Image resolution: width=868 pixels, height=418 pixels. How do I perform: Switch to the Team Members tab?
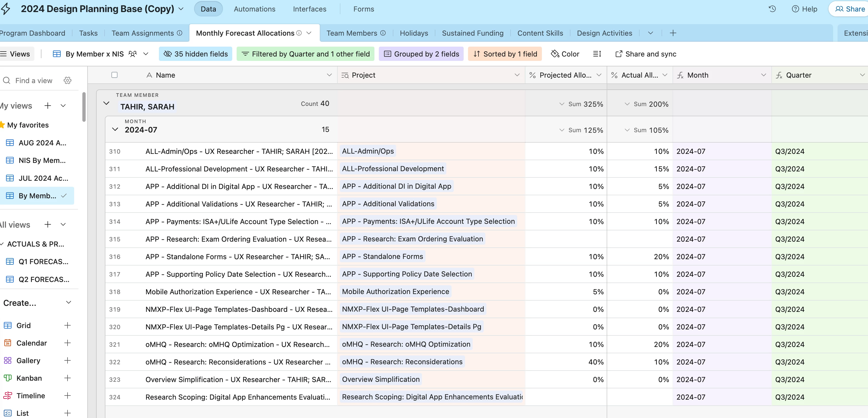tap(351, 33)
